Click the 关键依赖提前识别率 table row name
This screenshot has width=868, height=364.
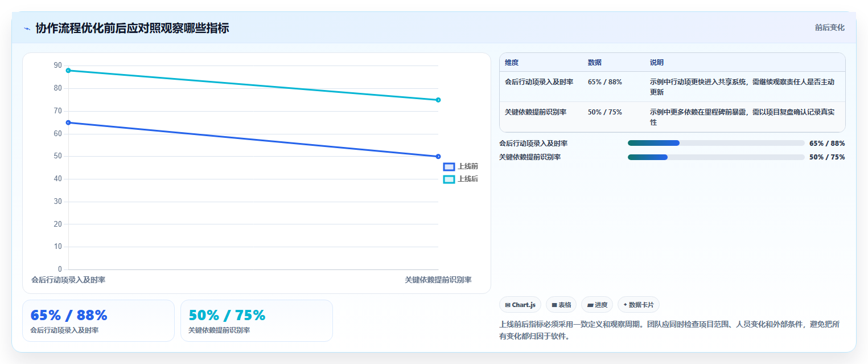pyautogui.click(x=536, y=112)
